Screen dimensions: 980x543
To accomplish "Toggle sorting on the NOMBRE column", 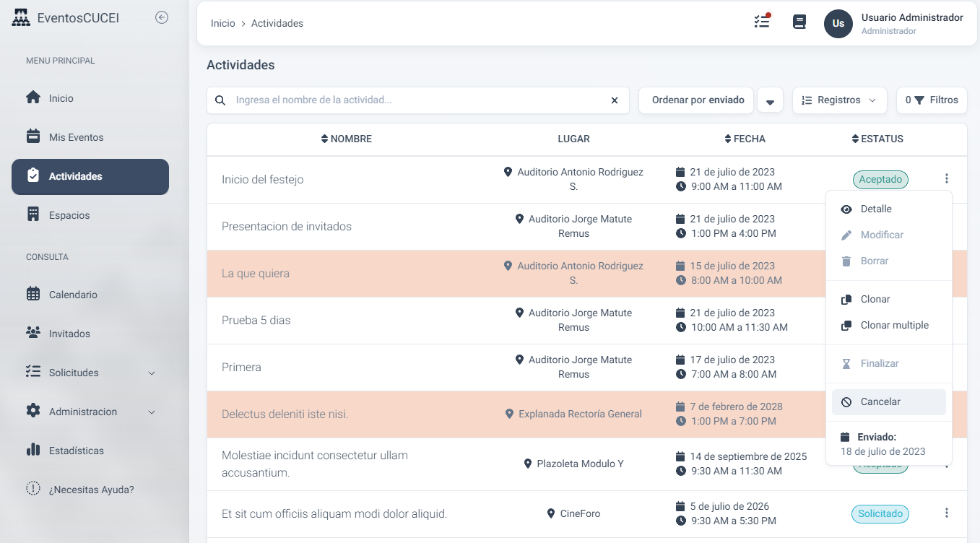I will coord(324,139).
